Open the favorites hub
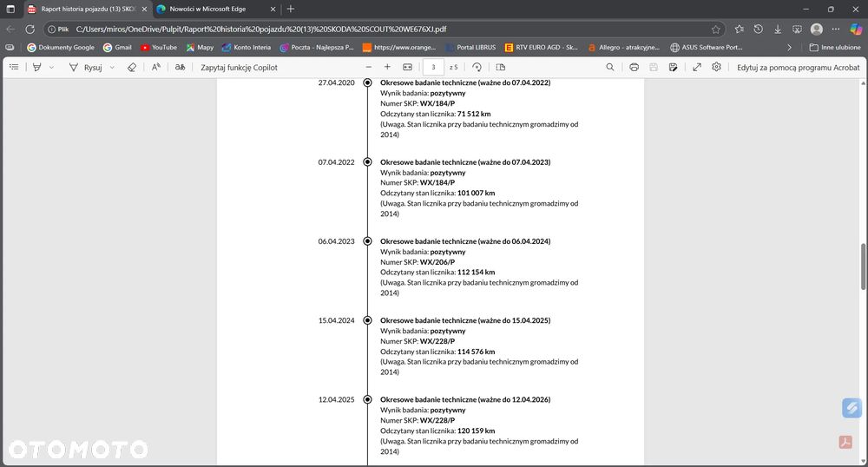 [x=739, y=30]
